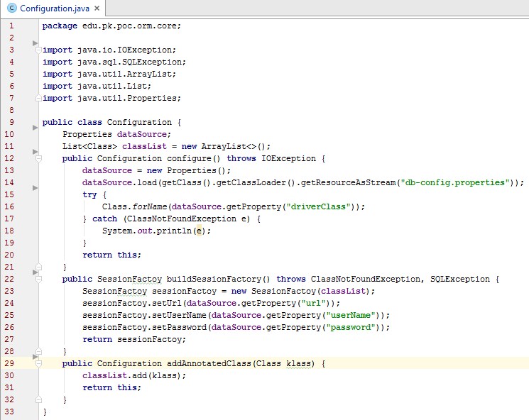Click new SessionFactoy(classList) on line 23
This screenshot has height=420, width=529.
tap(301, 292)
